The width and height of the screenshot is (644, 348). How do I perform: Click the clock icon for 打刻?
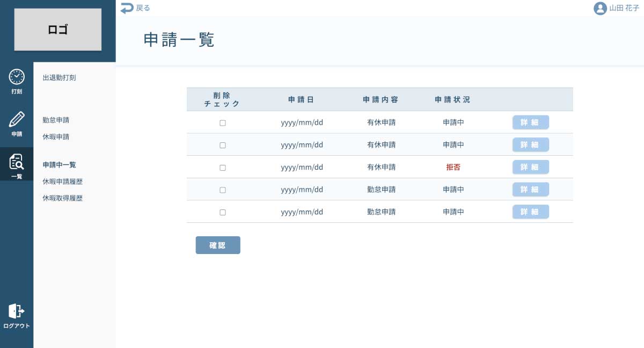[x=17, y=77]
